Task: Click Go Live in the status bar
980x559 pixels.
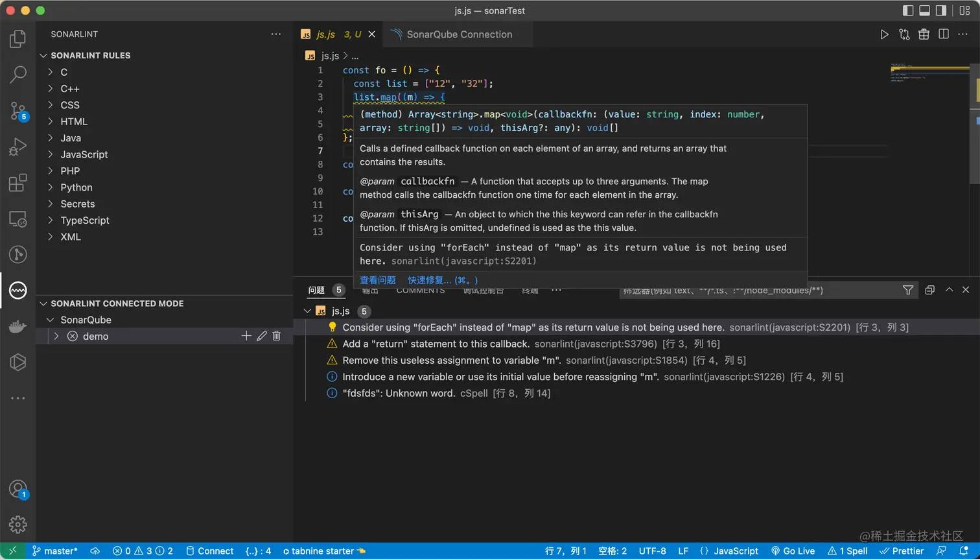Action: point(793,551)
